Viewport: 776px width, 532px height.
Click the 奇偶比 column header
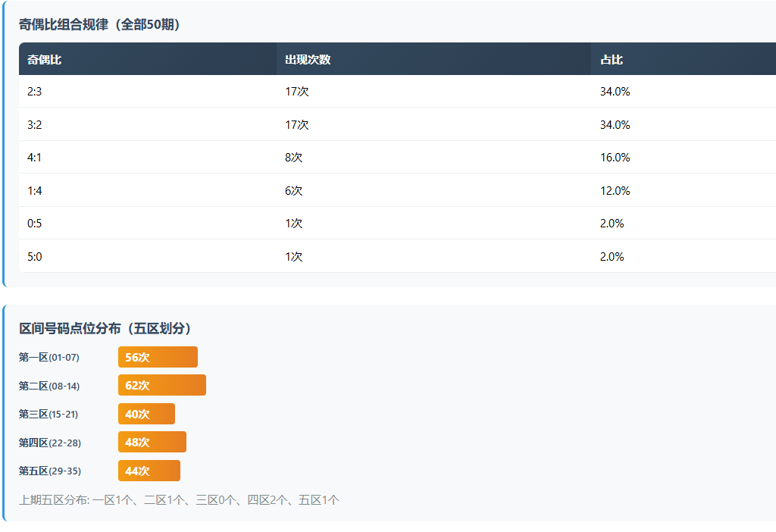tap(45, 60)
